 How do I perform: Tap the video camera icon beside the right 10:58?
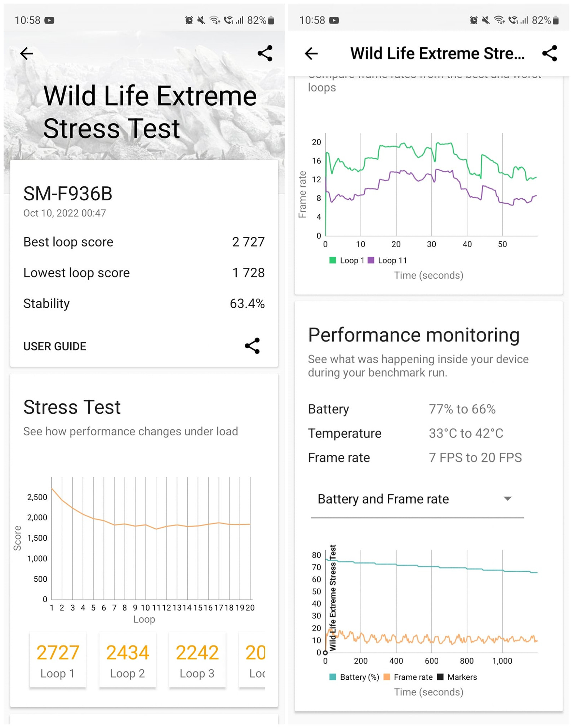(x=334, y=20)
